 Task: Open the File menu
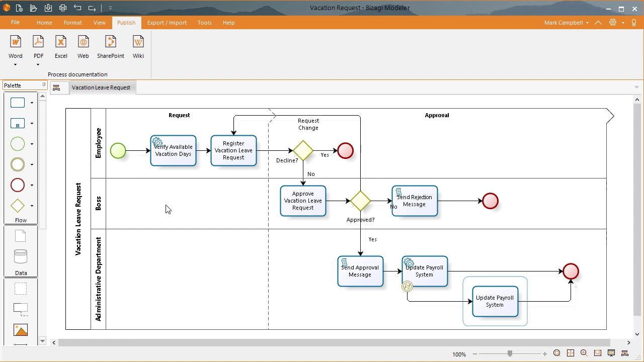pyautogui.click(x=15, y=23)
